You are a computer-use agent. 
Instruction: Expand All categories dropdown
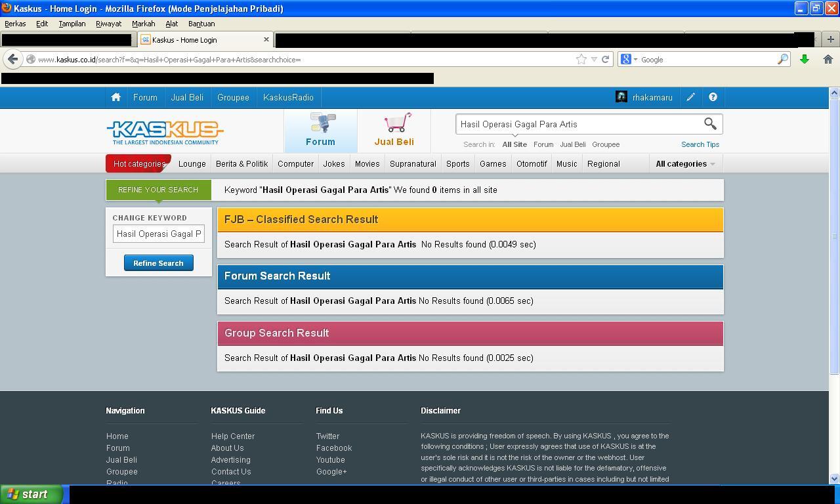tap(685, 164)
